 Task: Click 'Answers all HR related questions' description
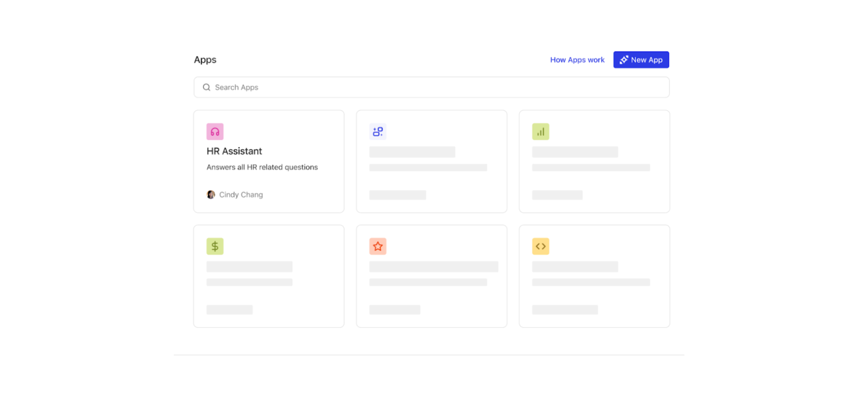[262, 167]
